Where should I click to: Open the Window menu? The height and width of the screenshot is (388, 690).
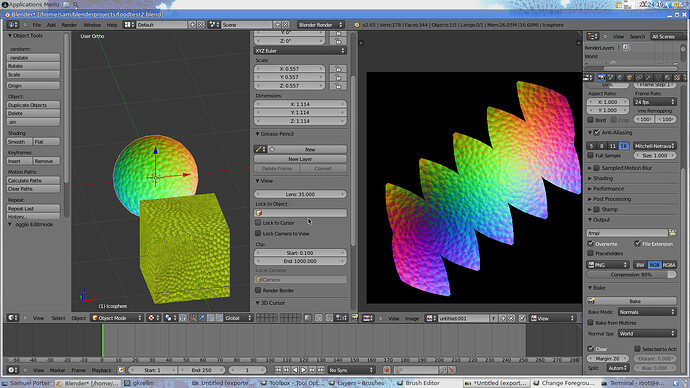[92, 25]
